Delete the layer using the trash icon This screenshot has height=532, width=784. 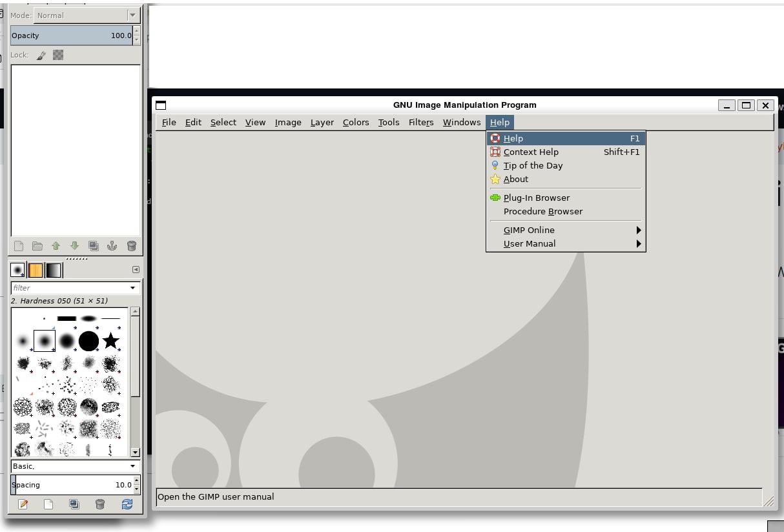click(132, 246)
